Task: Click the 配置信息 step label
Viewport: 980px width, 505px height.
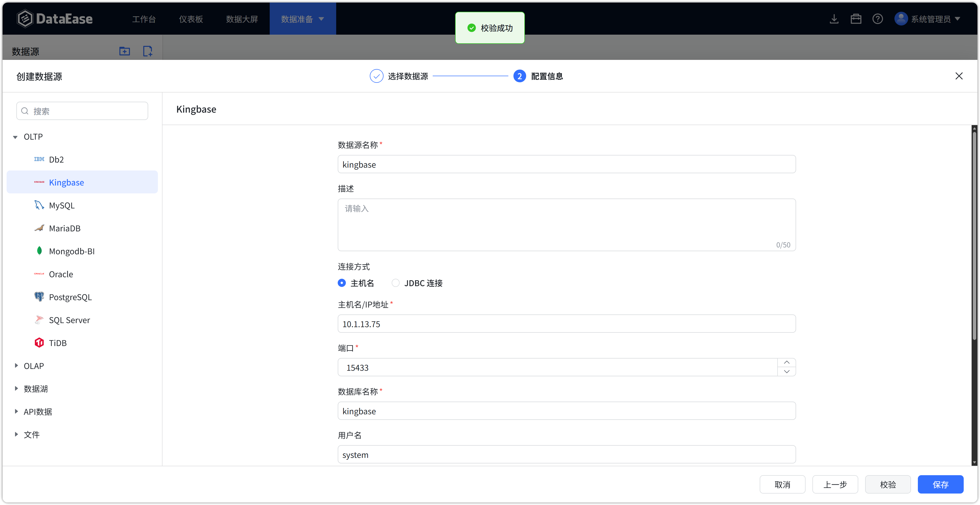Action: (547, 76)
